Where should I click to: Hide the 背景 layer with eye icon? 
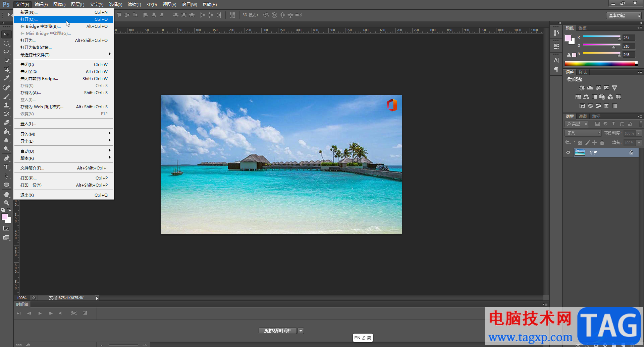coord(568,153)
